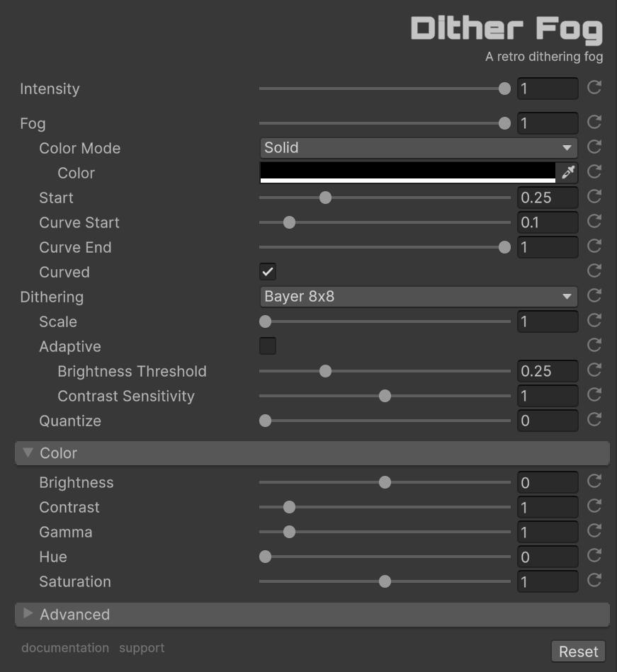This screenshot has width=617, height=672.
Task: Reset Brightness Threshold via its reset icon
Action: 594,370
